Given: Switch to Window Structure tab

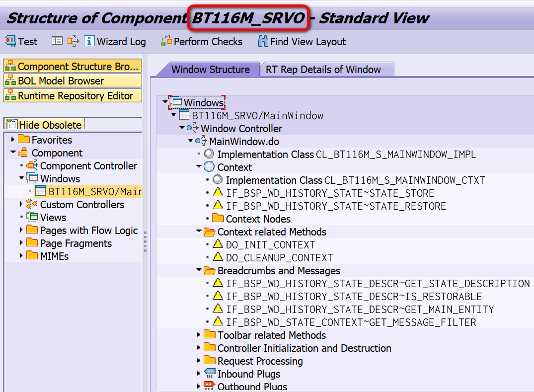Looking at the screenshot, I should point(210,70).
